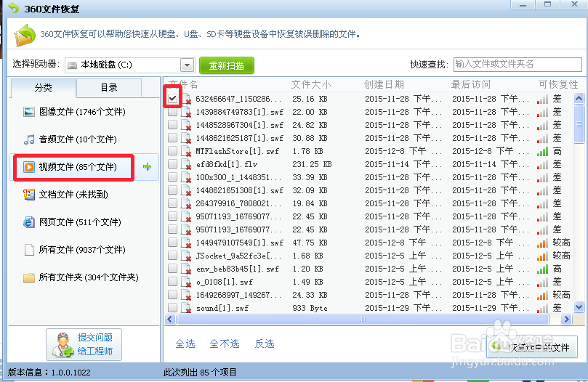
Task: Click the 360 File Recovery logo icon
Action: pos(25,36)
